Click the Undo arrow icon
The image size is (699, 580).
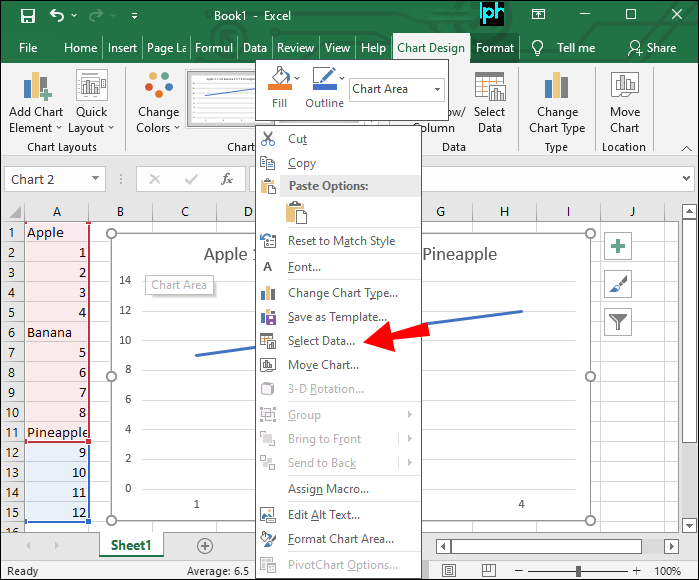tap(57, 16)
